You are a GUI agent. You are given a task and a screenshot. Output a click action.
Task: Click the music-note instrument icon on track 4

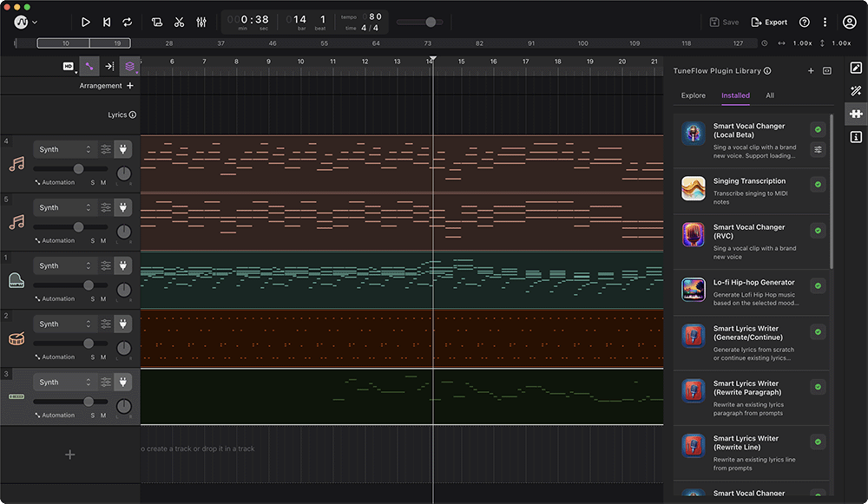pyautogui.click(x=16, y=164)
